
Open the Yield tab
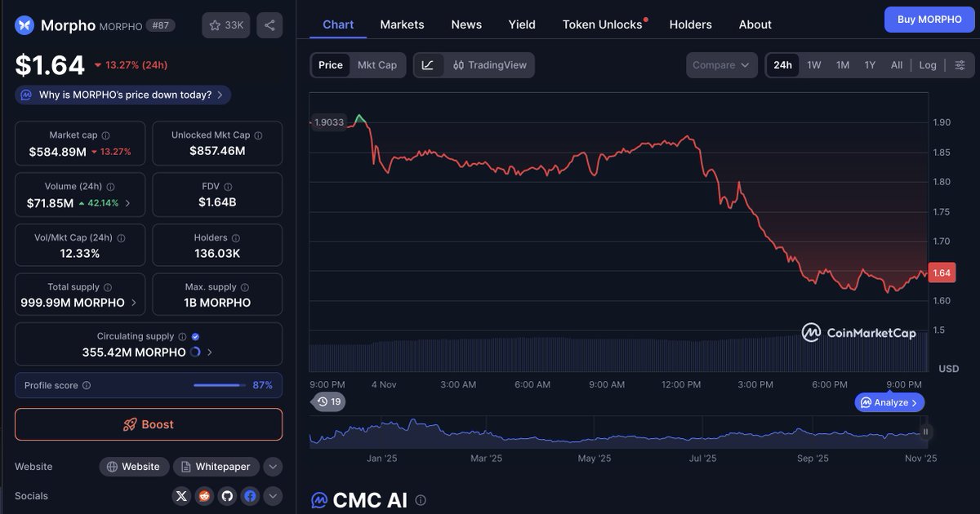522,24
